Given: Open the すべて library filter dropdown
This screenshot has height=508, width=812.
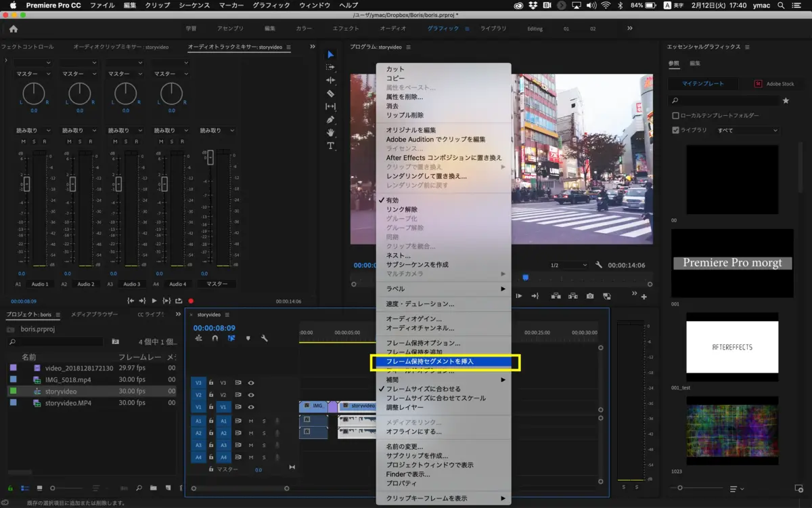Looking at the screenshot, I should coord(749,130).
